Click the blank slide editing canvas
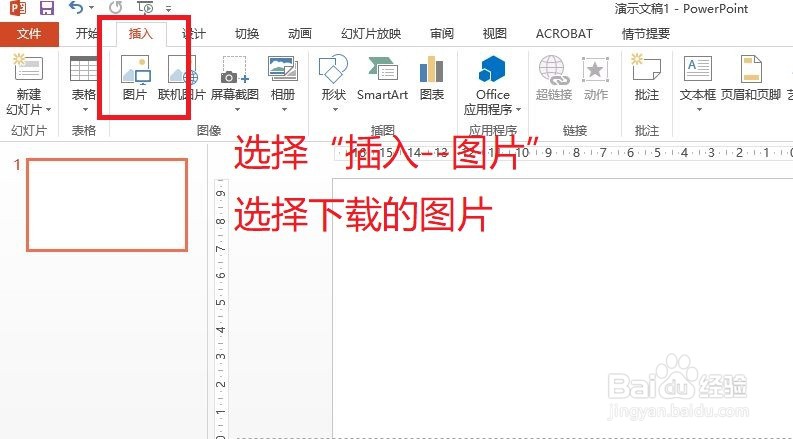The width and height of the screenshot is (793, 439). click(562, 309)
